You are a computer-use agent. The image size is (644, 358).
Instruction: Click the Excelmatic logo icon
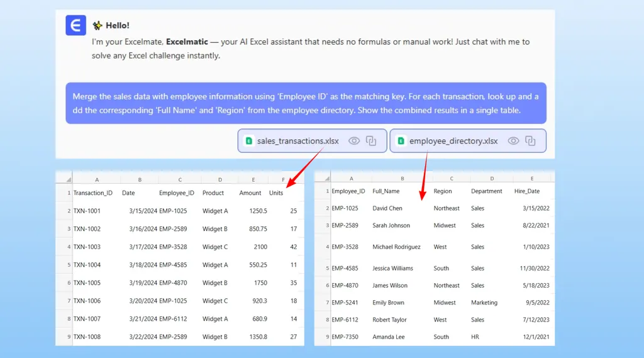tap(75, 25)
